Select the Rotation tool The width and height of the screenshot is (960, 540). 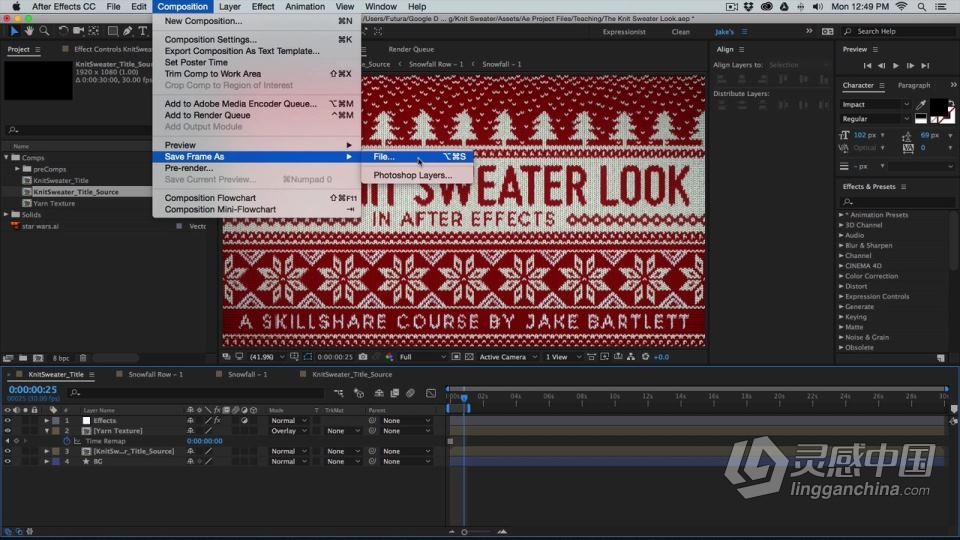[63, 31]
